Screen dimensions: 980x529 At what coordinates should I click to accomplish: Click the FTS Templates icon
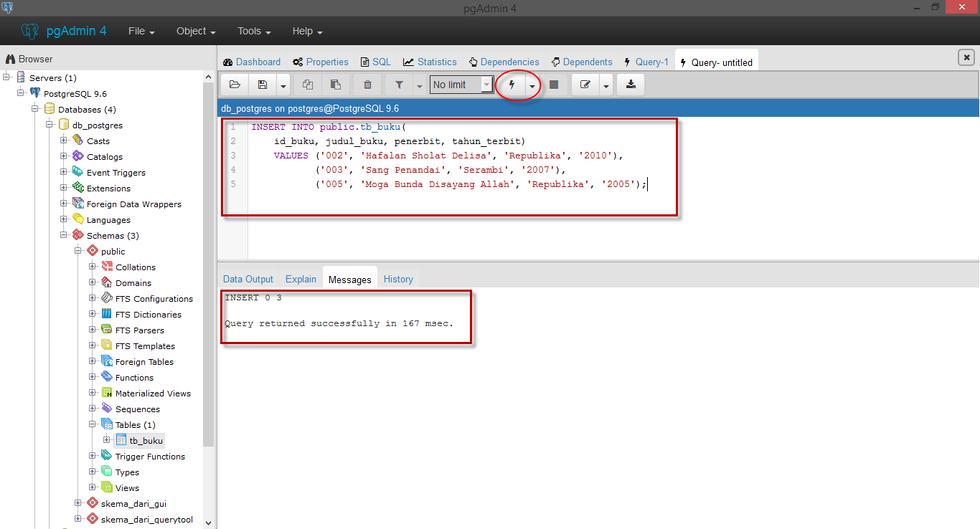click(x=106, y=345)
